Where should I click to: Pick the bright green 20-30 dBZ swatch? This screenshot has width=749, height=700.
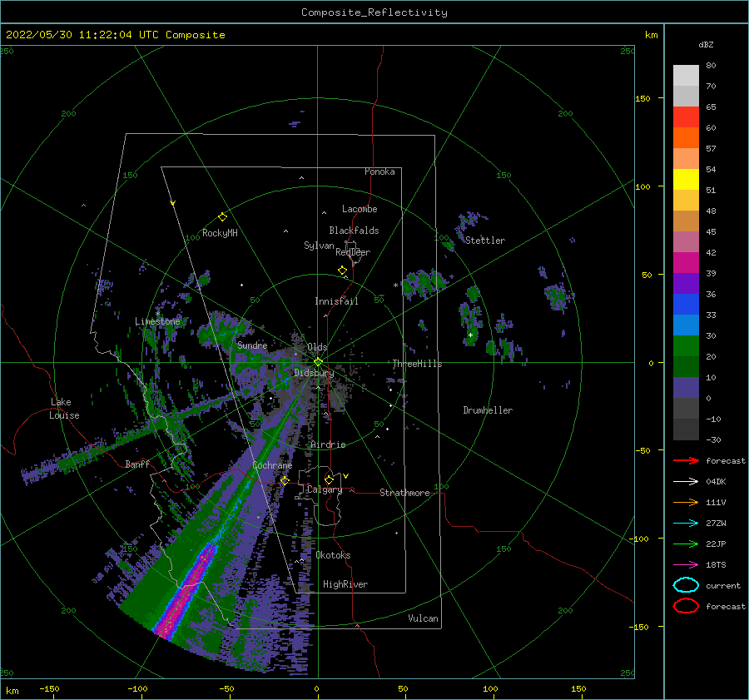click(x=686, y=346)
